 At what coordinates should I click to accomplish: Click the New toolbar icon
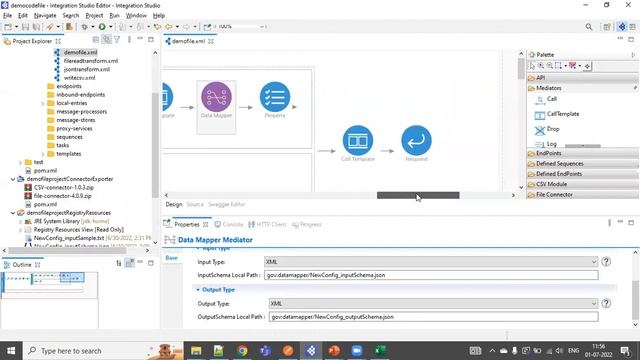click(8, 27)
